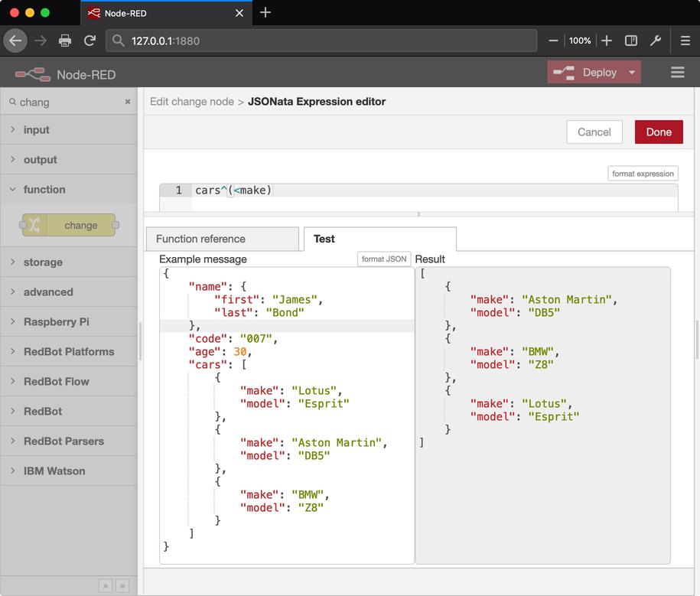Switch to the Function reference tab
Viewport: 700px width, 596px height.
223,239
